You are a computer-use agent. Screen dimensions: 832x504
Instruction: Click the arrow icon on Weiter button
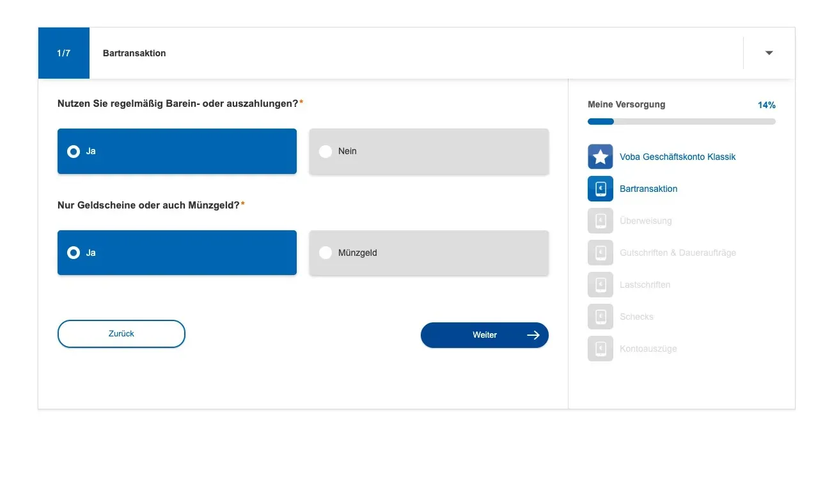pyautogui.click(x=533, y=335)
